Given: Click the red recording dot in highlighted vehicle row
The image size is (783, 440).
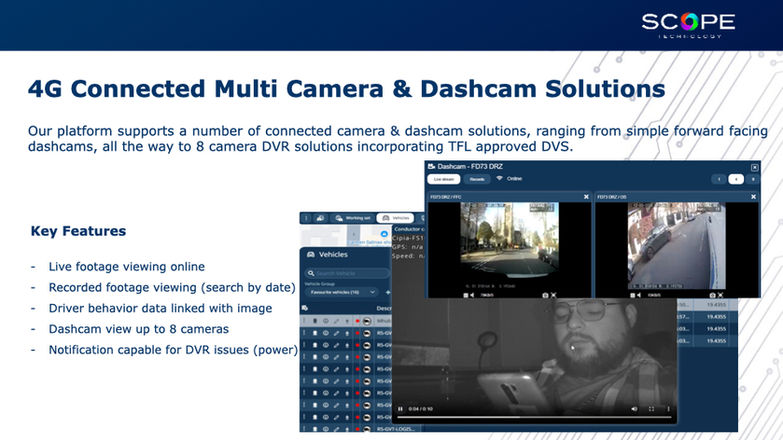Looking at the screenshot, I should pos(358,321).
